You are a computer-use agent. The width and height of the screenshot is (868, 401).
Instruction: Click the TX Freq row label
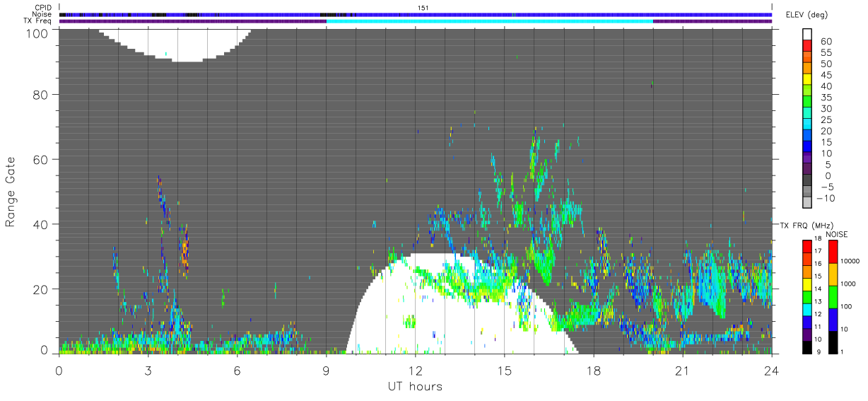[38, 21]
